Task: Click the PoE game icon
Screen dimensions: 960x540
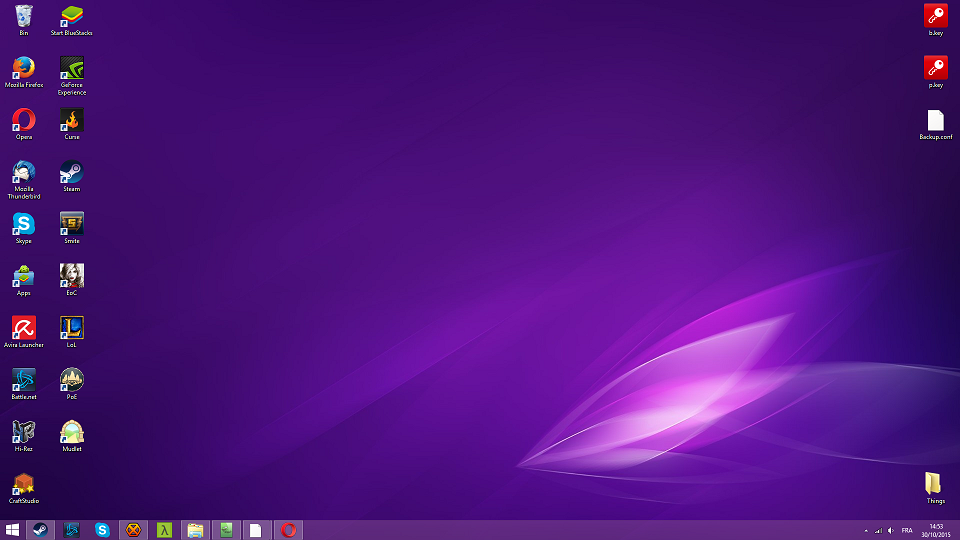Action: click(x=72, y=379)
